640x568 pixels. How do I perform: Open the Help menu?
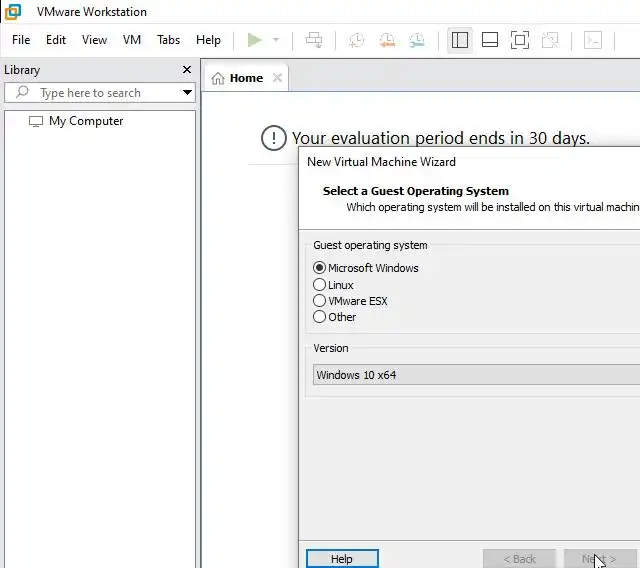point(208,40)
